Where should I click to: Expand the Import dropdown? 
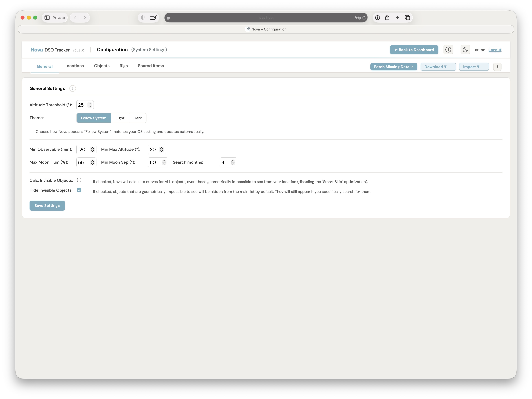[x=474, y=67]
